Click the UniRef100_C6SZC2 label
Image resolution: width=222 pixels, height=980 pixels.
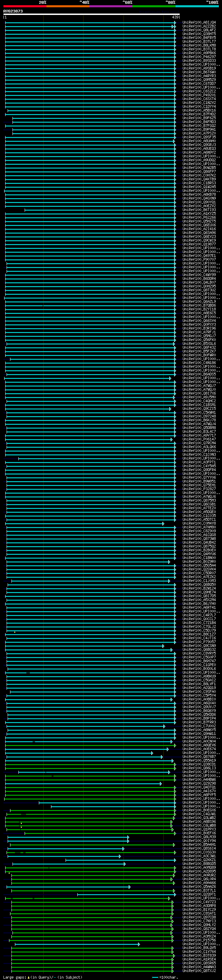click(199, 91)
